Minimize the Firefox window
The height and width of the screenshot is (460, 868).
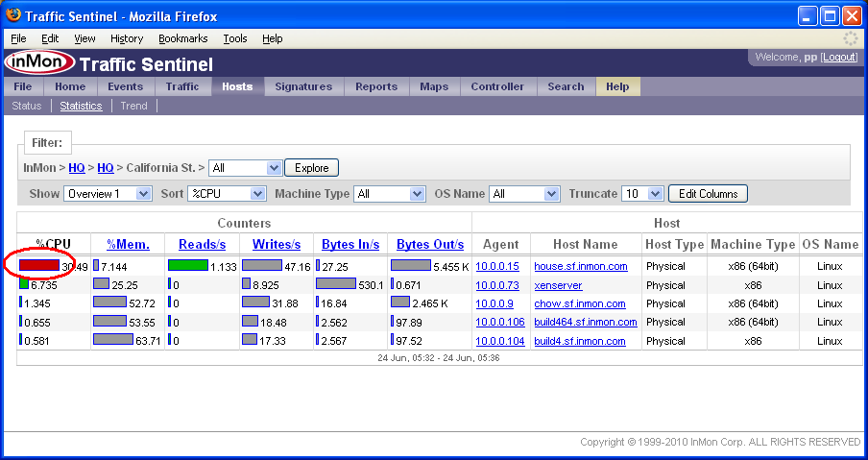[x=808, y=16]
